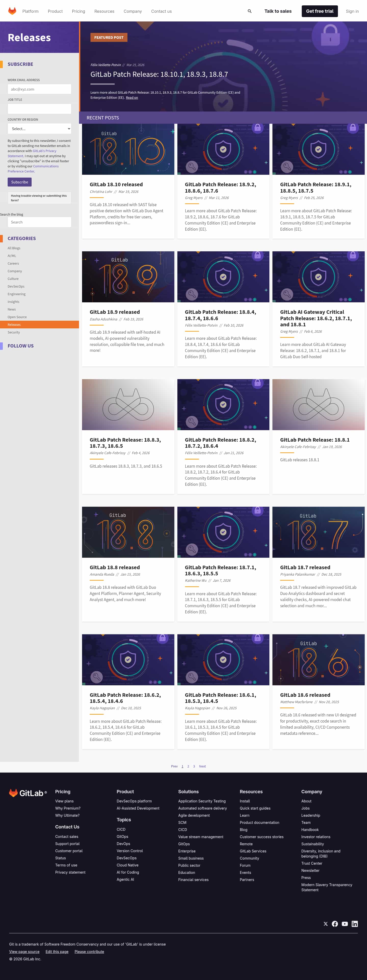Open post title Patch Release 18.8.4, 18.7.4, 18.6.6
Screen dimensions: 367x980
[220, 315]
